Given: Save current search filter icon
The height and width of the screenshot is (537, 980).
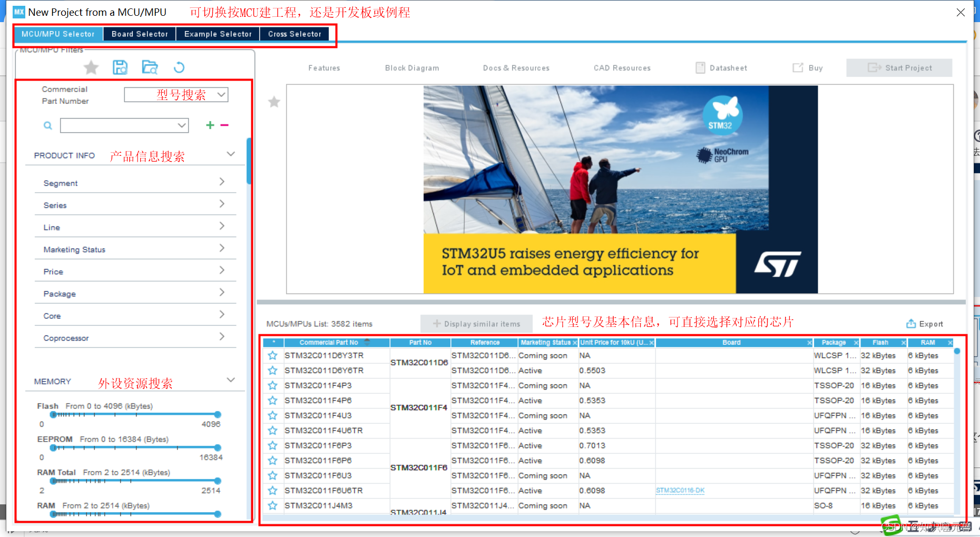Looking at the screenshot, I should point(120,67).
